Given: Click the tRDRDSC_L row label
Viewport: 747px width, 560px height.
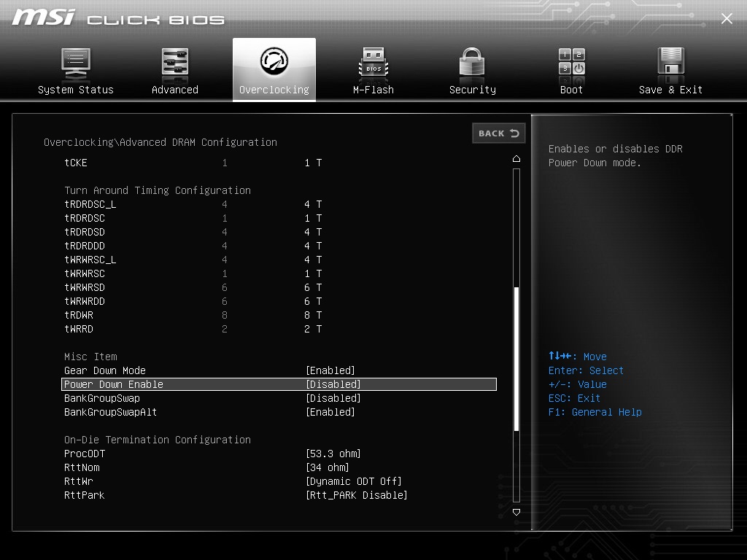Looking at the screenshot, I should [x=90, y=204].
